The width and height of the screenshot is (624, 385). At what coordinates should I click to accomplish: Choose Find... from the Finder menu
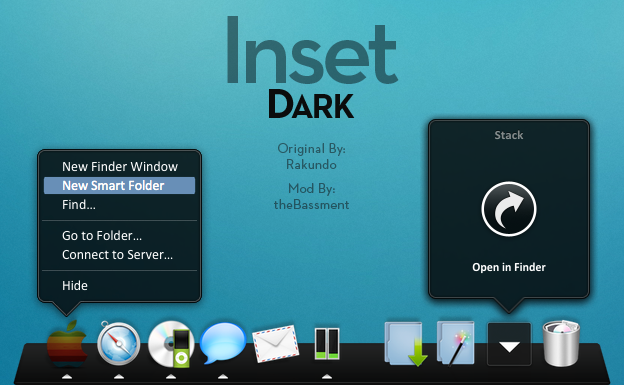pos(119,205)
